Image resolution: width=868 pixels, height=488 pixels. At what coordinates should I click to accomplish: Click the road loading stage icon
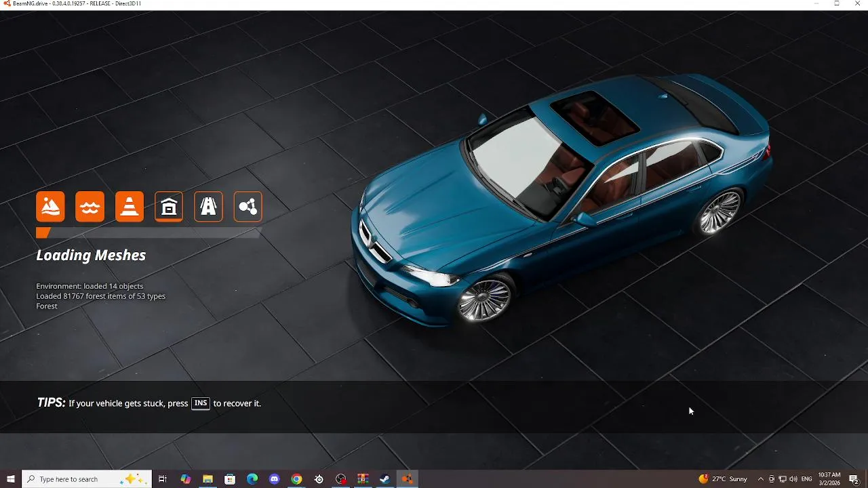[x=208, y=207]
